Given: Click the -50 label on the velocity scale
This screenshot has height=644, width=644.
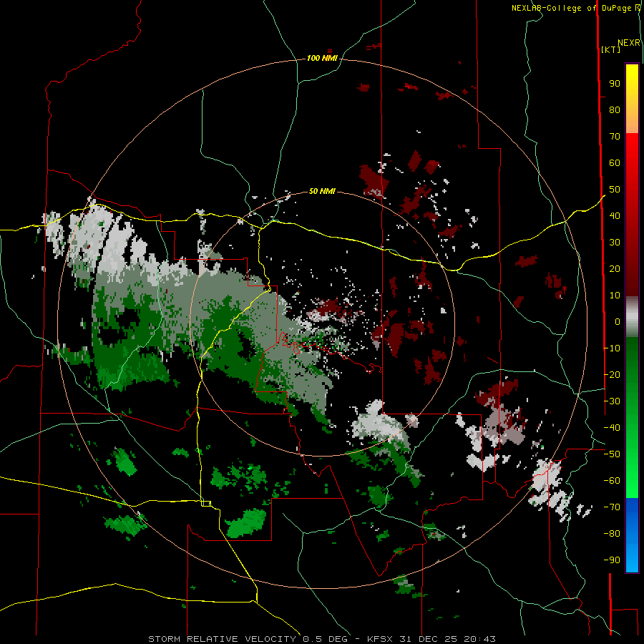Looking at the screenshot, I should [x=612, y=454].
